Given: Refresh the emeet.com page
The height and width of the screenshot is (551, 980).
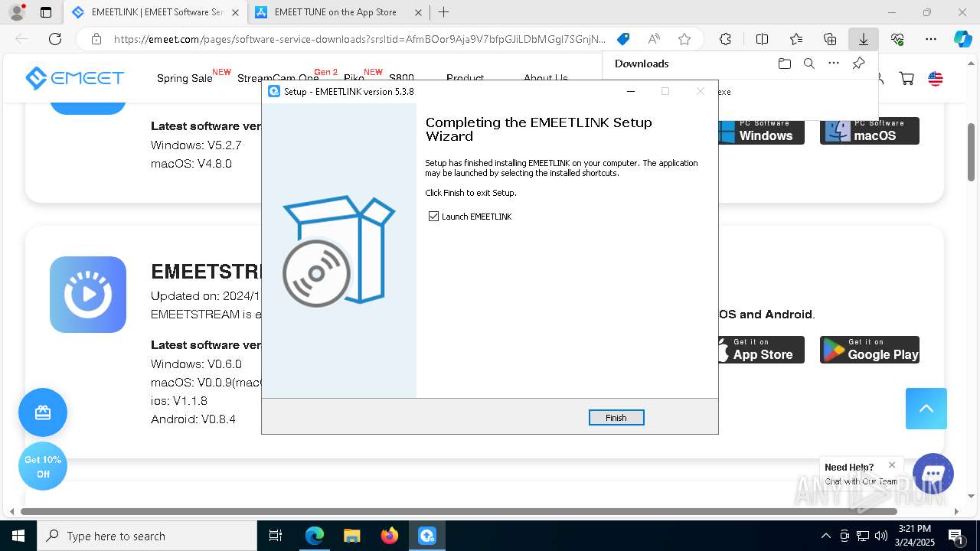Looking at the screenshot, I should 55,39.
